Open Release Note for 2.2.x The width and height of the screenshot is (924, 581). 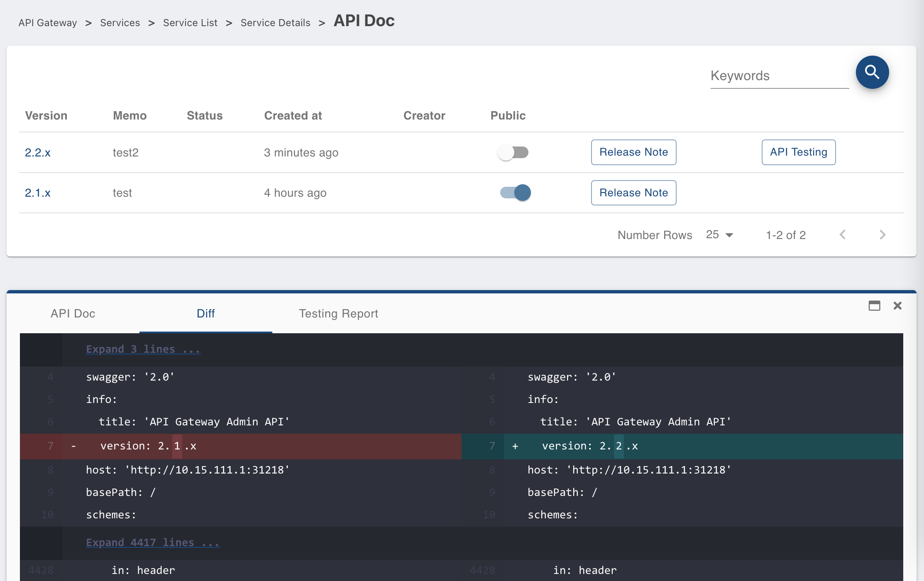633,152
